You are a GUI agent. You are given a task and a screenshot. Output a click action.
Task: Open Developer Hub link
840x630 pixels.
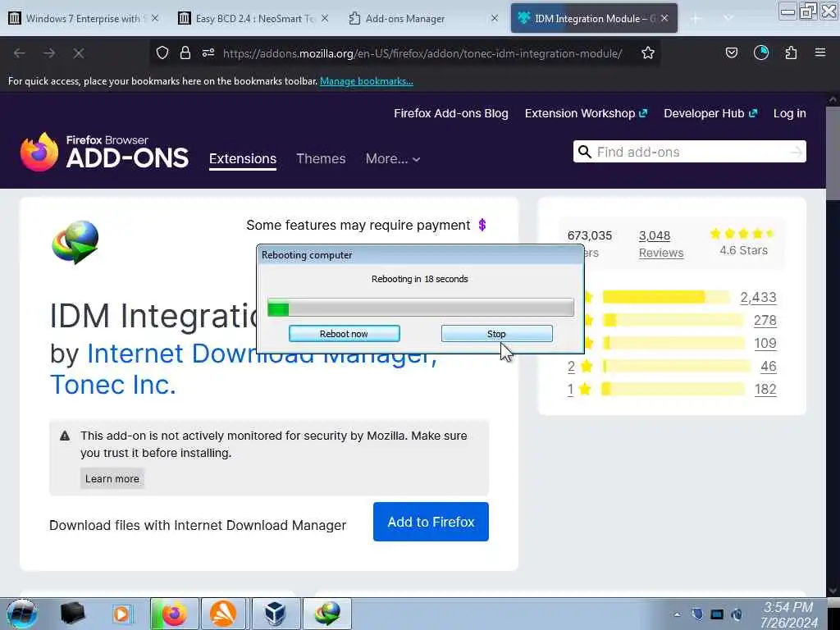[x=710, y=113]
